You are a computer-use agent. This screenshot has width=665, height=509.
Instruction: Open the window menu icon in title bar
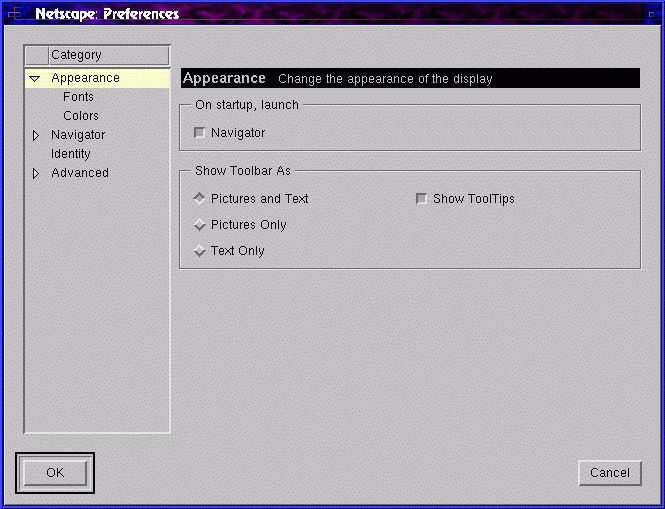15,14
